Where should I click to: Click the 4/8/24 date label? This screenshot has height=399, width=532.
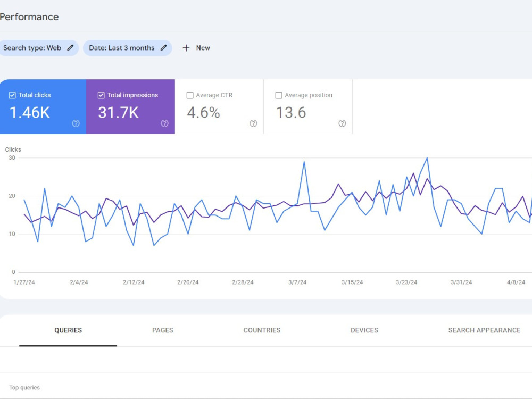516,282
